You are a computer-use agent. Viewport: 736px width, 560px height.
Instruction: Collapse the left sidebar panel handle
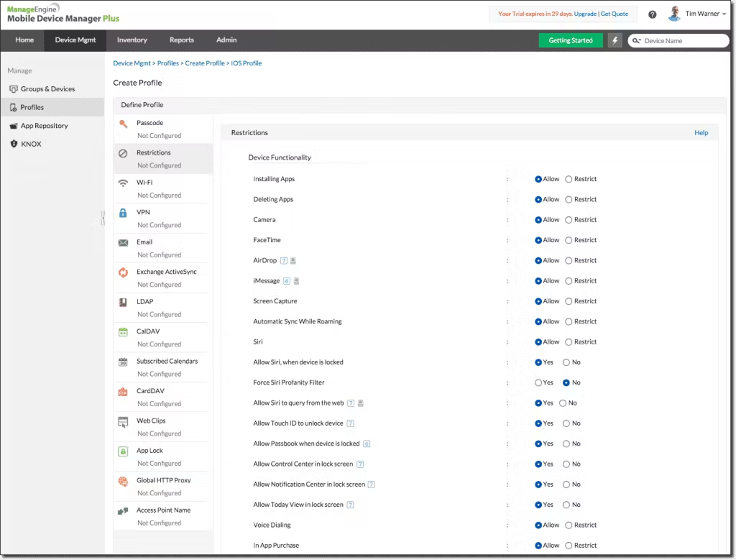103,217
